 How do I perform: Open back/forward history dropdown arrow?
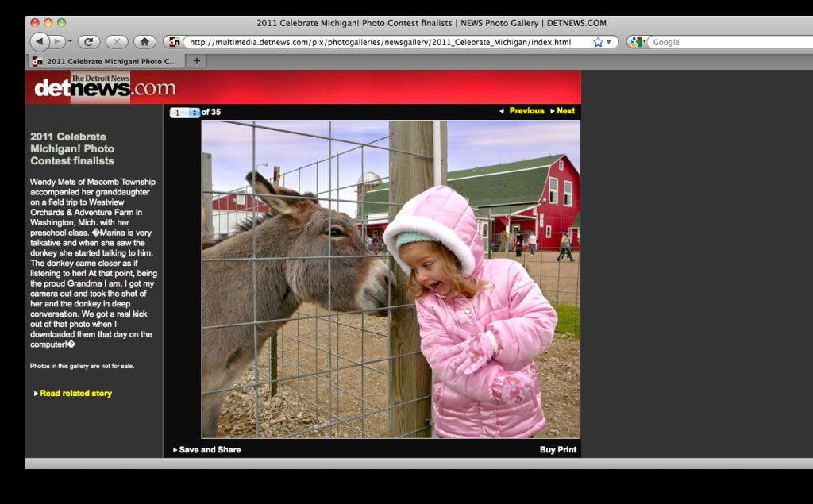pos(71,41)
